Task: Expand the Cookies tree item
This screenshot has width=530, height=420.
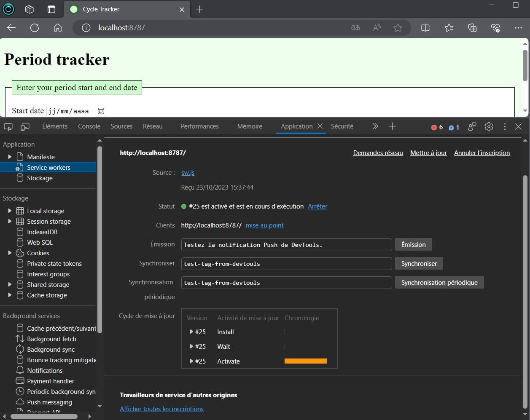Action: coord(9,253)
